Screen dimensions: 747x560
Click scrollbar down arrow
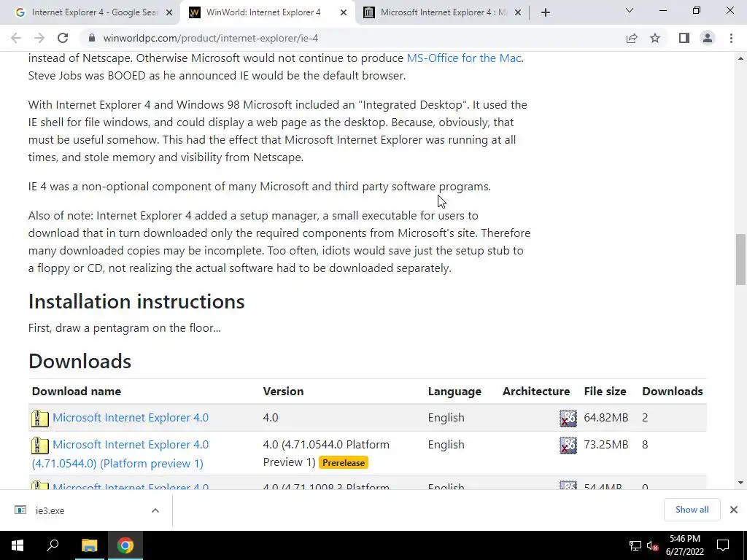click(x=740, y=483)
